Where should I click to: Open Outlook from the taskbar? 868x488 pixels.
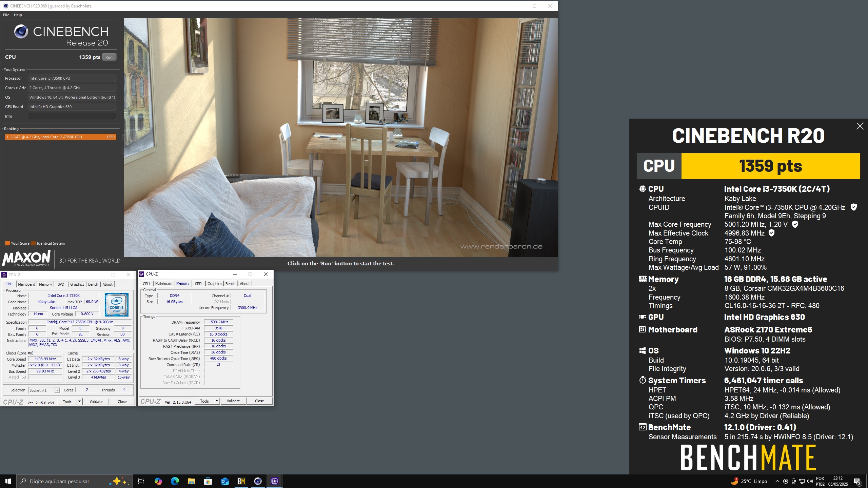click(x=225, y=481)
